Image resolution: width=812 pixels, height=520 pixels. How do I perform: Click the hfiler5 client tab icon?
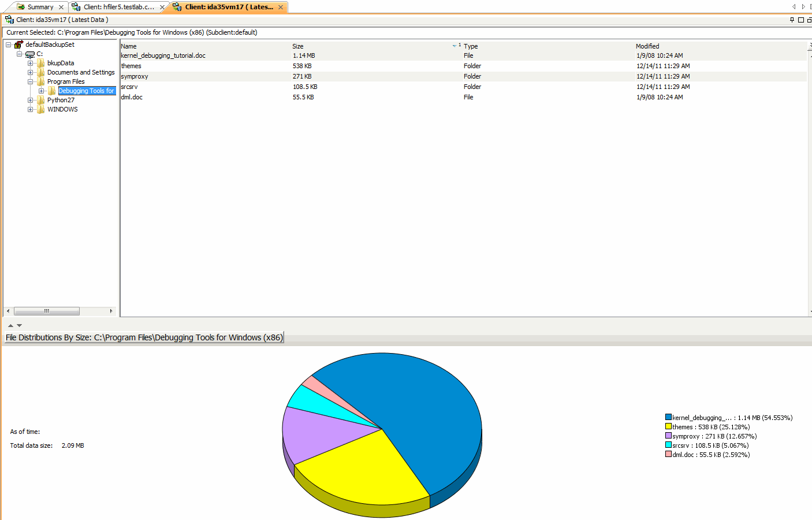tap(76, 7)
